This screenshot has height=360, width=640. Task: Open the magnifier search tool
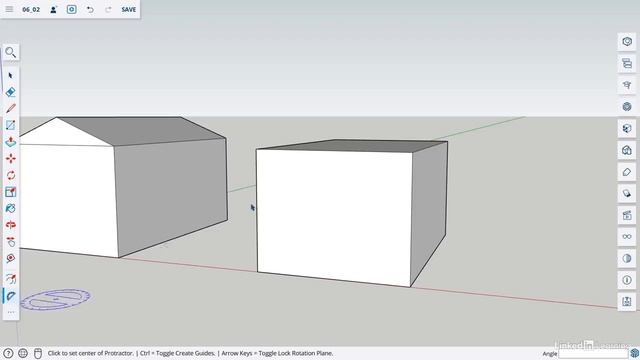tap(11, 52)
